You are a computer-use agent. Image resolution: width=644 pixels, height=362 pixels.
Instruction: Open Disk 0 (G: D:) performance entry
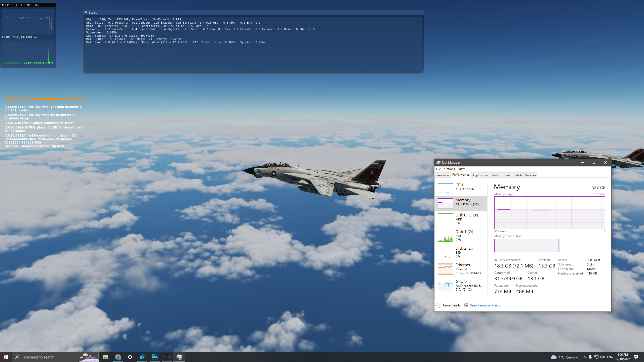461,219
